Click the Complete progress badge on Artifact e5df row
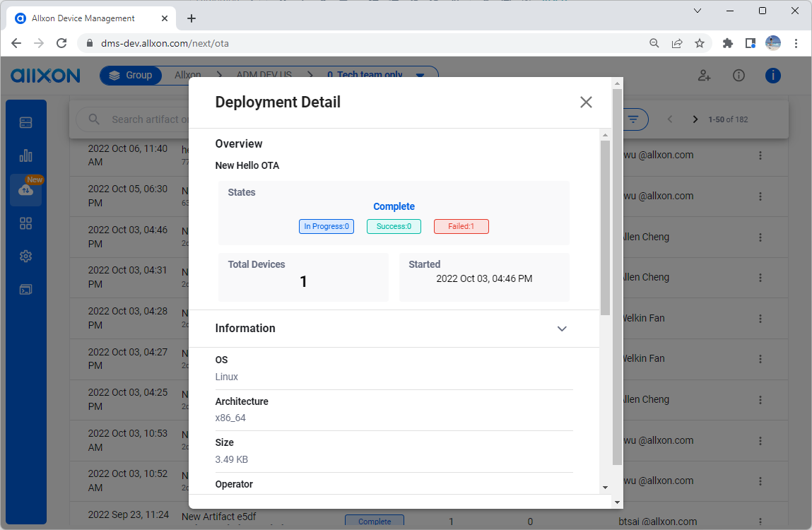This screenshot has height=530, width=812. [375, 520]
